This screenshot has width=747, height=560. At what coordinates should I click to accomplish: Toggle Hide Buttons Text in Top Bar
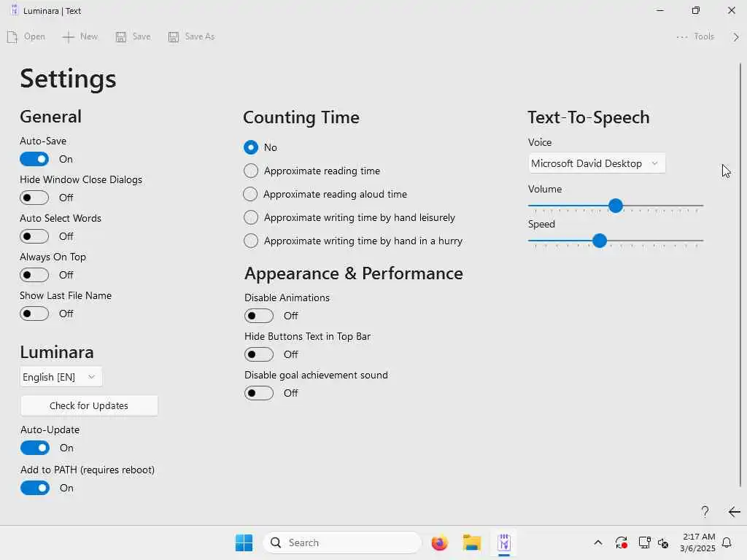[x=259, y=354]
